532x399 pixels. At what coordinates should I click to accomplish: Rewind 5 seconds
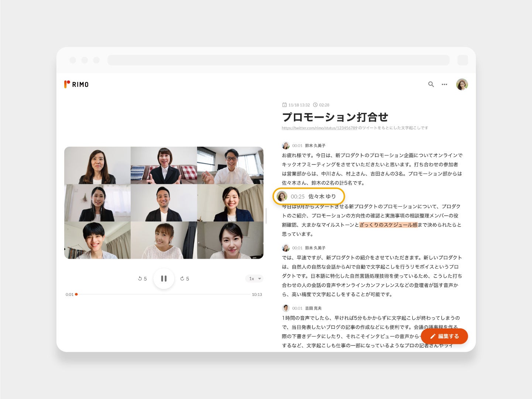click(143, 279)
